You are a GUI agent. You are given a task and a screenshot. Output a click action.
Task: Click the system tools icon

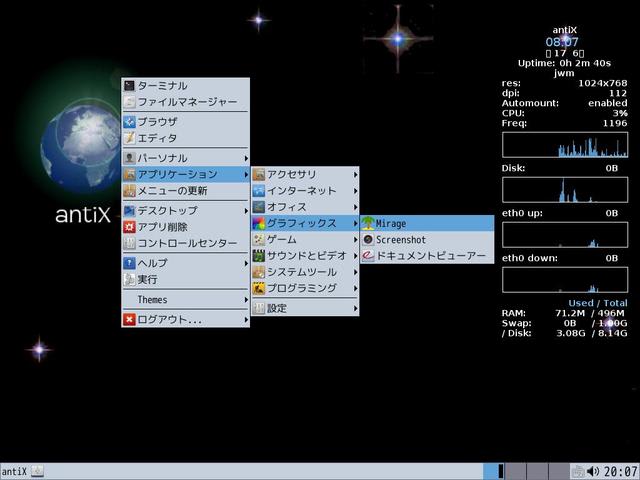pyautogui.click(x=259, y=272)
